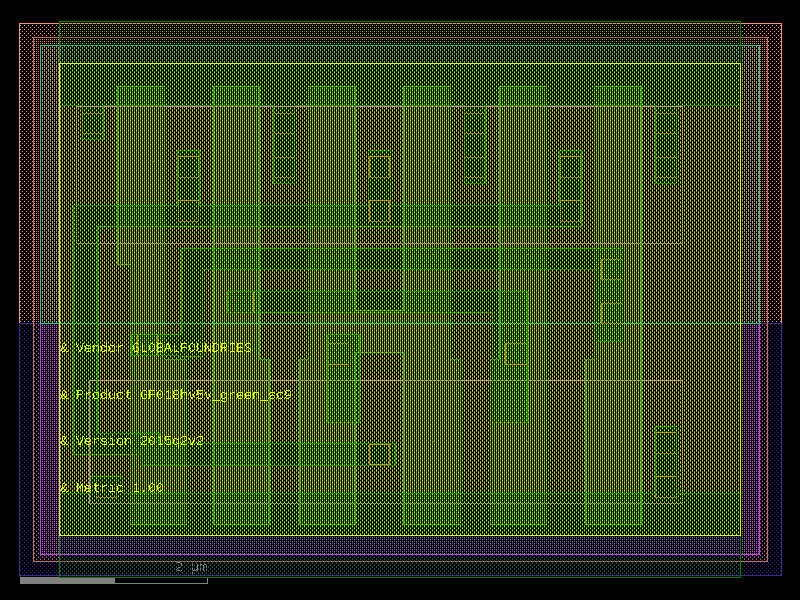Click the '2 µm' scale label
Screen dimensions: 800x600
[191, 567]
